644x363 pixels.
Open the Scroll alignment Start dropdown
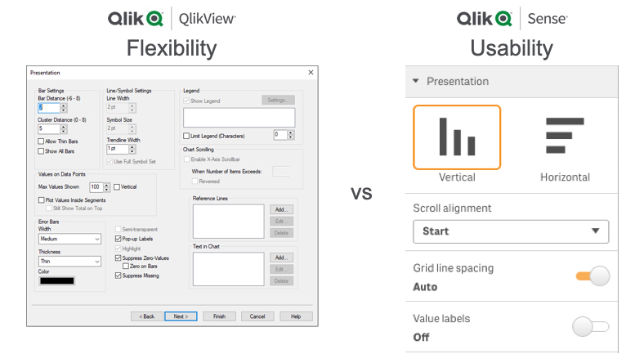(511, 231)
